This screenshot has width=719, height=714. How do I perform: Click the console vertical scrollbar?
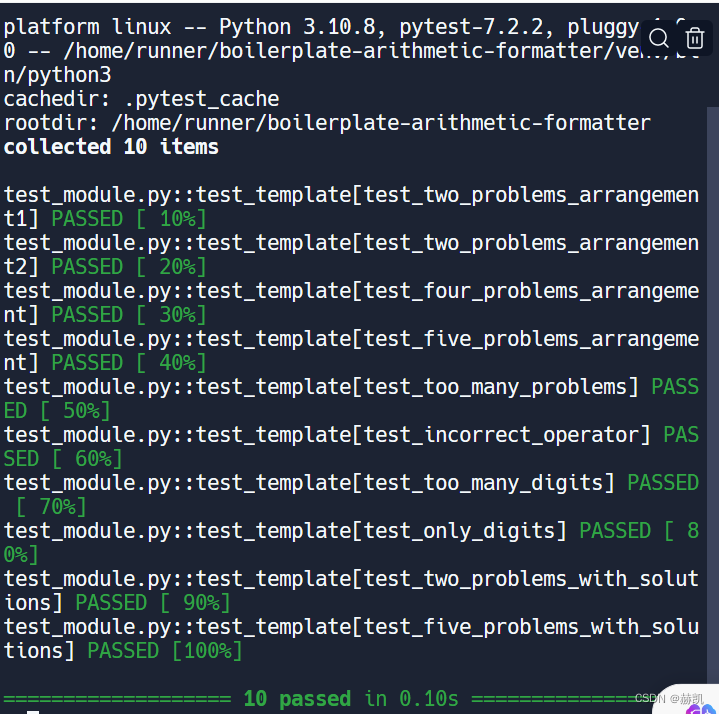pyautogui.click(x=713, y=394)
